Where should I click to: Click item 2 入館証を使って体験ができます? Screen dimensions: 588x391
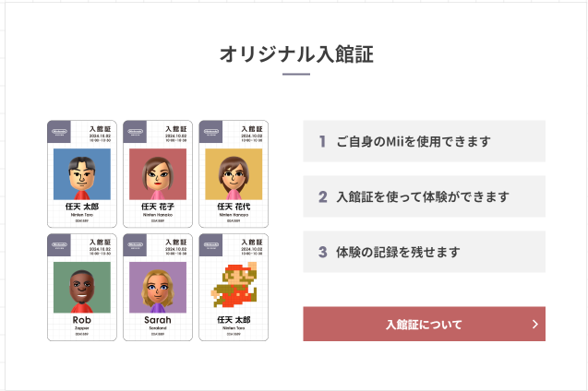point(424,196)
